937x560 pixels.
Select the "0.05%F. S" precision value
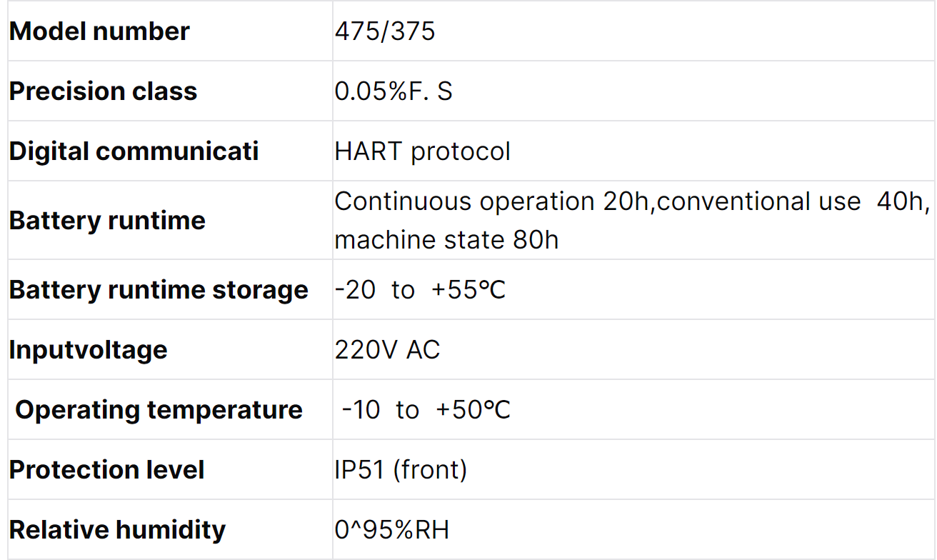coord(393,91)
